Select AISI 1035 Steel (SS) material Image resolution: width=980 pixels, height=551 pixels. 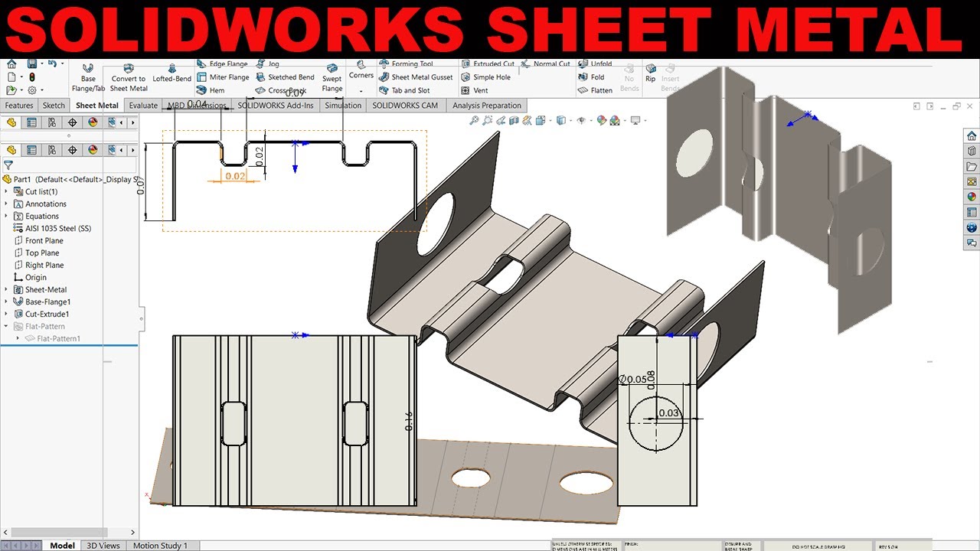(x=52, y=228)
